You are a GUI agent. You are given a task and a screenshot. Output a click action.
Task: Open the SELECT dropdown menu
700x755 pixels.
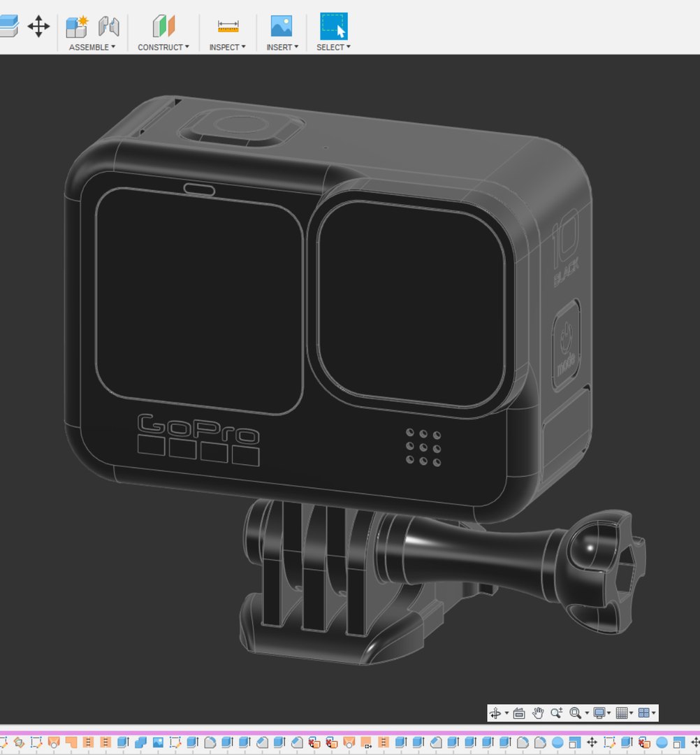pyautogui.click(x=333, y=48)
